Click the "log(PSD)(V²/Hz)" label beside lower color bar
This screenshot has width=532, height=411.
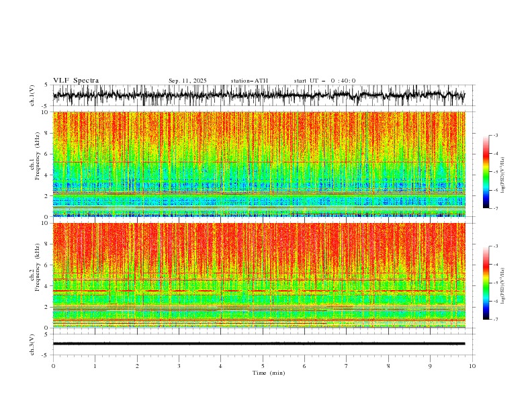pyautogui.click(x=502, y=286)
